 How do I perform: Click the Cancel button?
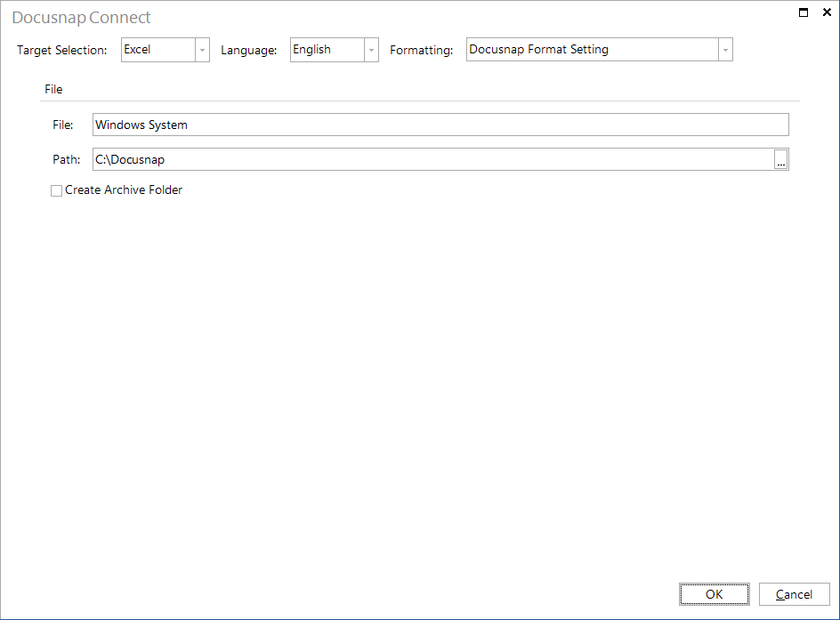tap(794, 594)
